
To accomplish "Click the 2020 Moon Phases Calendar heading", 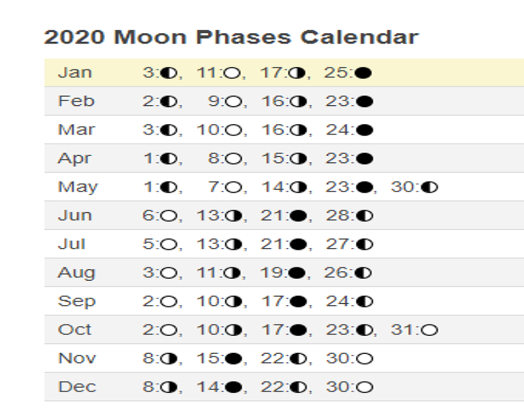I will 231,37.
